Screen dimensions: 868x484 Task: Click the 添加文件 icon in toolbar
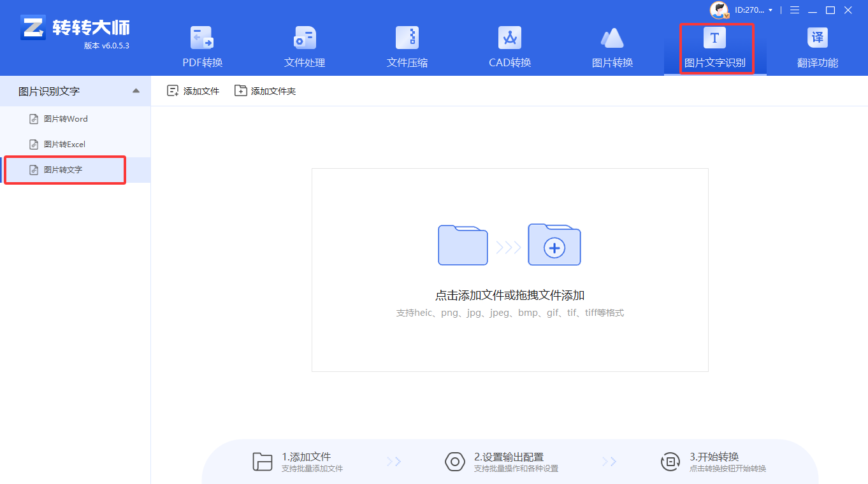(x=173, y=91)
